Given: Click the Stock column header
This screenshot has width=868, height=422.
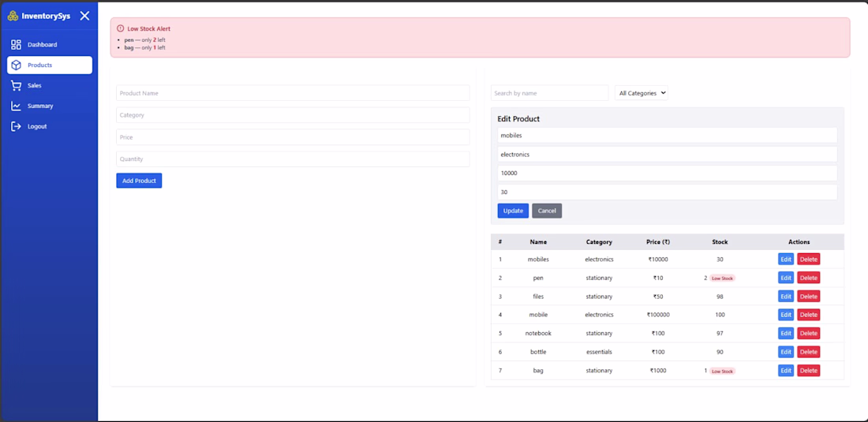Looking at the screenshot, I should coord(720,241).
